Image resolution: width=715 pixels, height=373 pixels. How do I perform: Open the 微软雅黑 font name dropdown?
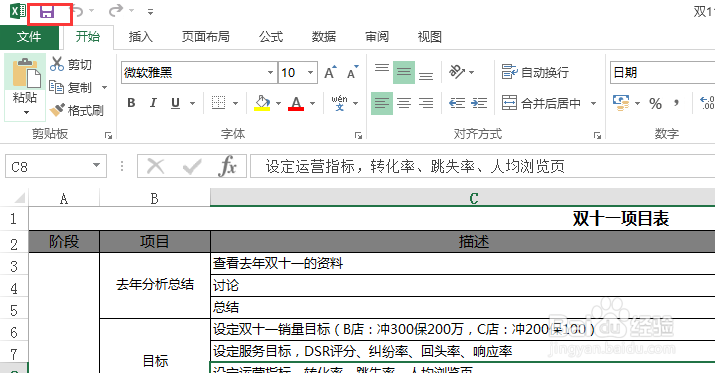tap(270, 73)
